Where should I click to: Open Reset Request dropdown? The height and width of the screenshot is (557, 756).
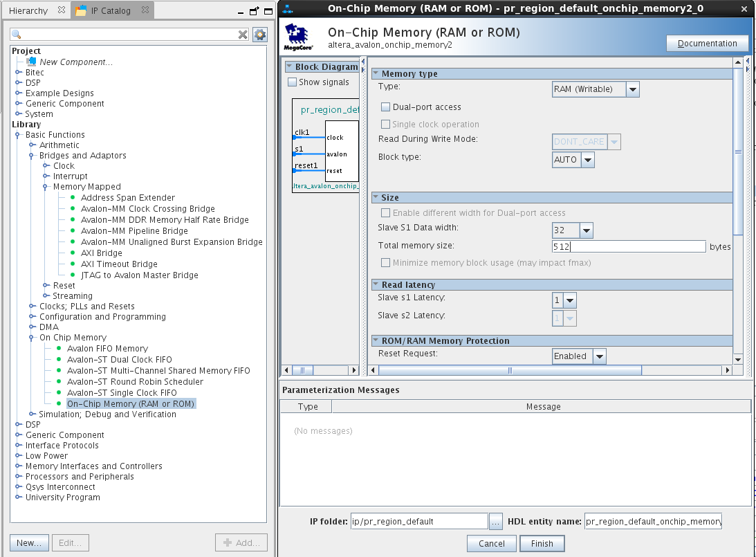tap(599, 356)
